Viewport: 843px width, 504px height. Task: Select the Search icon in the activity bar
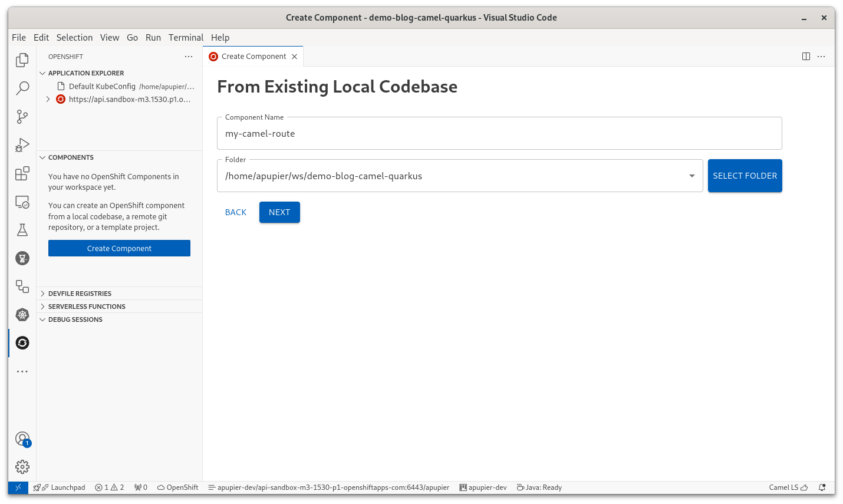click(x=22, y=88)
